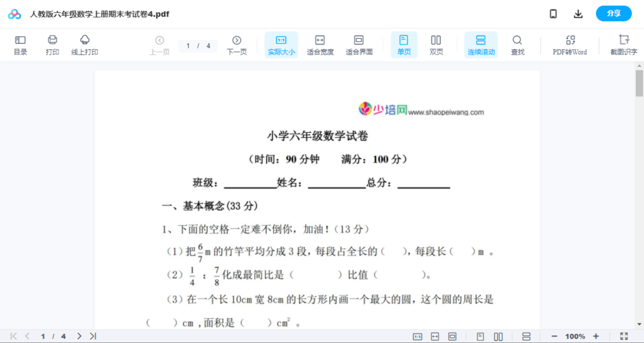Viewport: 644px width, 343px height.
Task: Toggle 连续滚动 continuous scrolling
Action: tap(481, 45)
